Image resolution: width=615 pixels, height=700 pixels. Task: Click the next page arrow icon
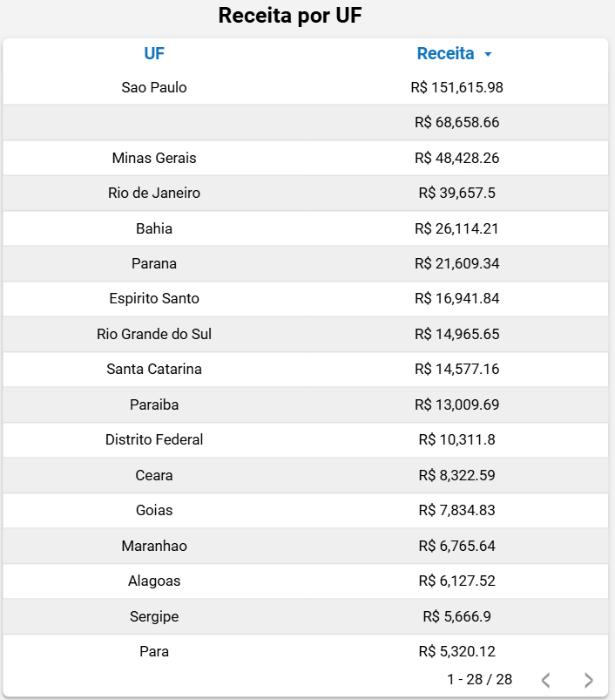tap(589, 680)
